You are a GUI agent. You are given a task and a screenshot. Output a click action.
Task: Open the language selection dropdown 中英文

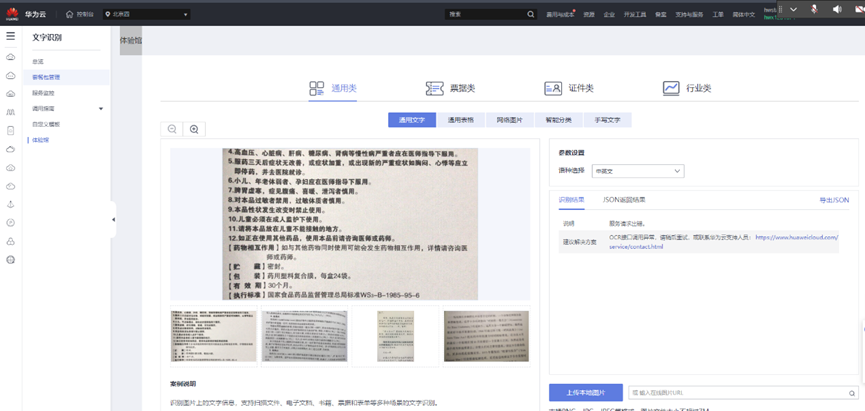[x=638, y=171]
